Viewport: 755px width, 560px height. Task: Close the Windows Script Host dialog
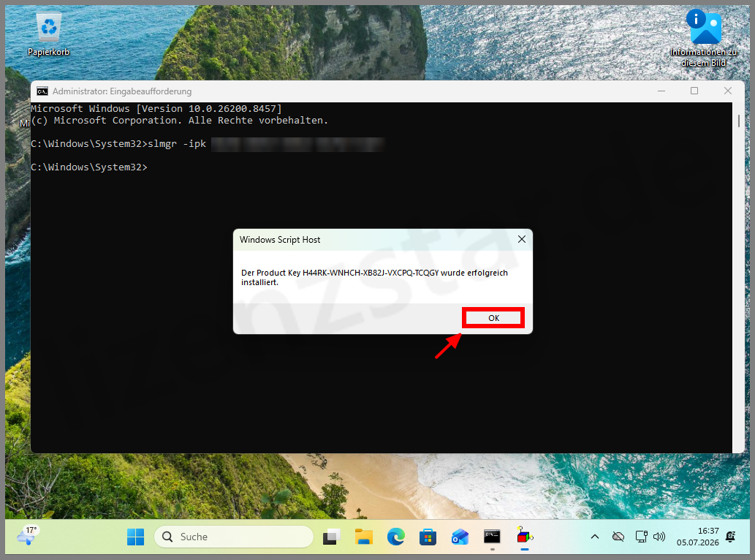(x=521, y=239)
